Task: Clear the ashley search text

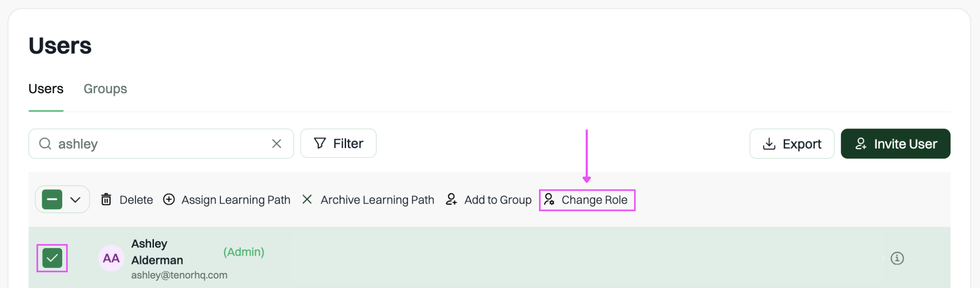Action: [x=277, y=144]
